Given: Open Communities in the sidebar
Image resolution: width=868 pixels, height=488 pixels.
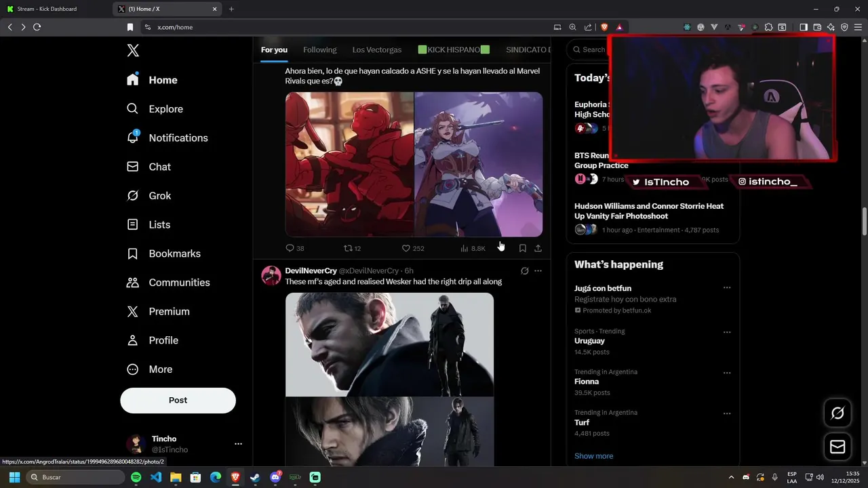Looking at the screenshot, I should point(169,283).
